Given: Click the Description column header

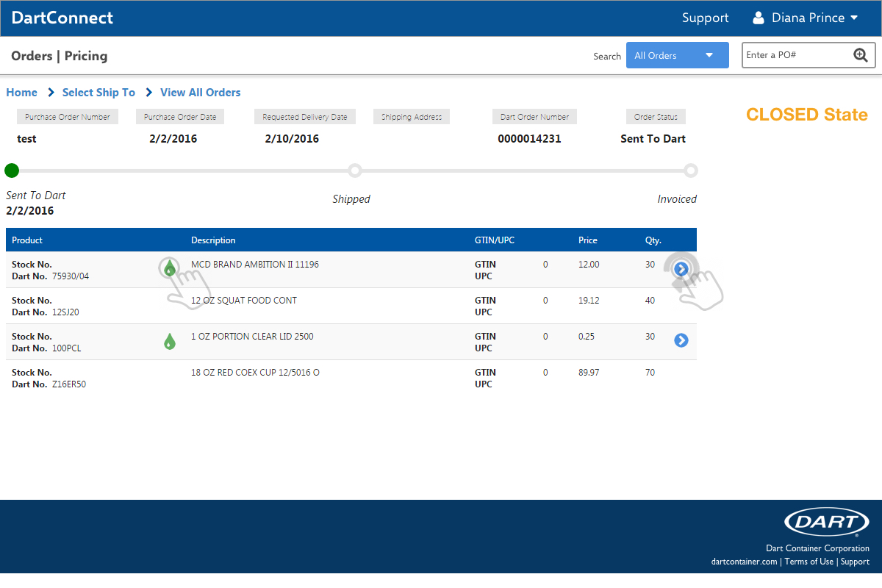Looking at the screenshot, I should point(213,240).
